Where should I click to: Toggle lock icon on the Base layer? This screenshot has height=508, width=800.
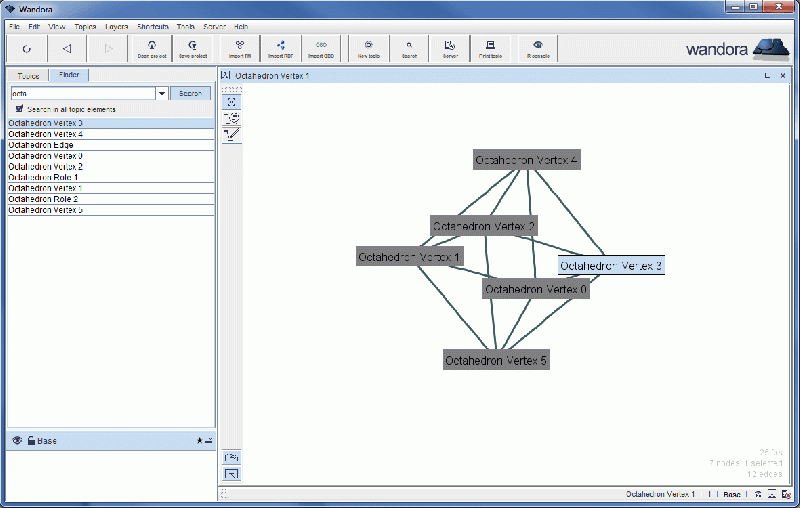(x=31, y=440)
